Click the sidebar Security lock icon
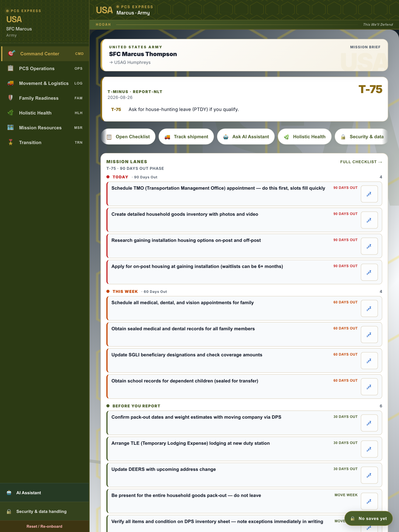This screenshot has width=399, height=532. coord(9,511)
